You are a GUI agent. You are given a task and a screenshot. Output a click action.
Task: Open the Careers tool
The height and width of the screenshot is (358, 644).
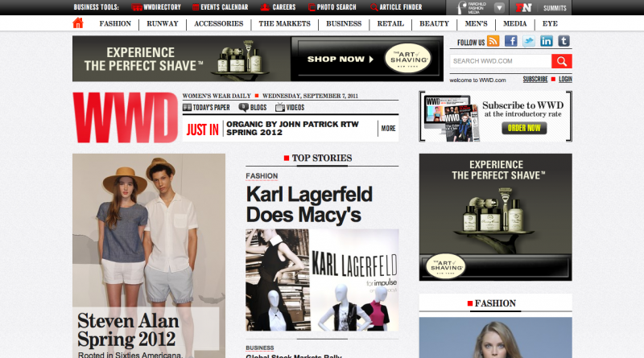click(278, 7)
